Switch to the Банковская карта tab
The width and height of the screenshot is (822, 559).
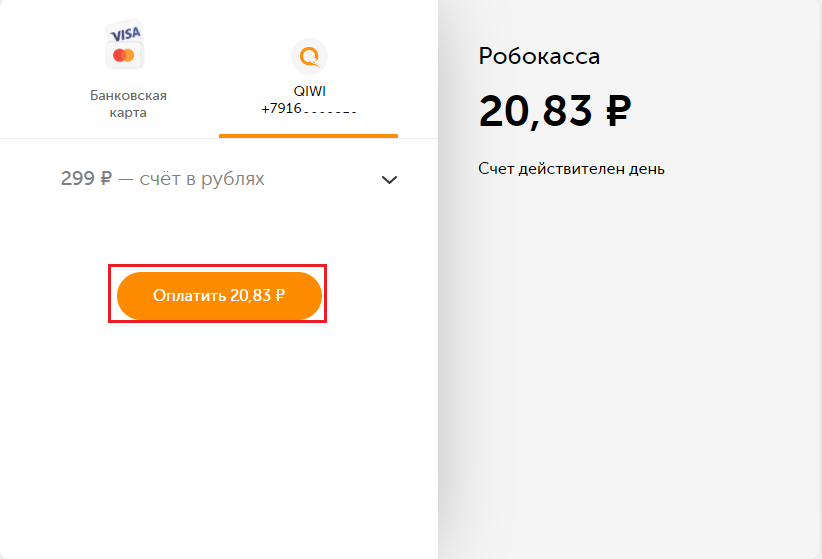128,103
